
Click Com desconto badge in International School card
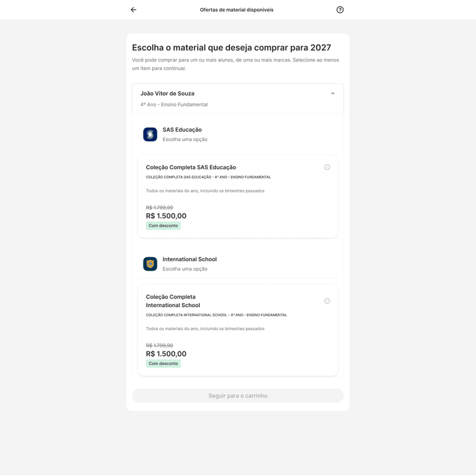[x=163, y=364]
